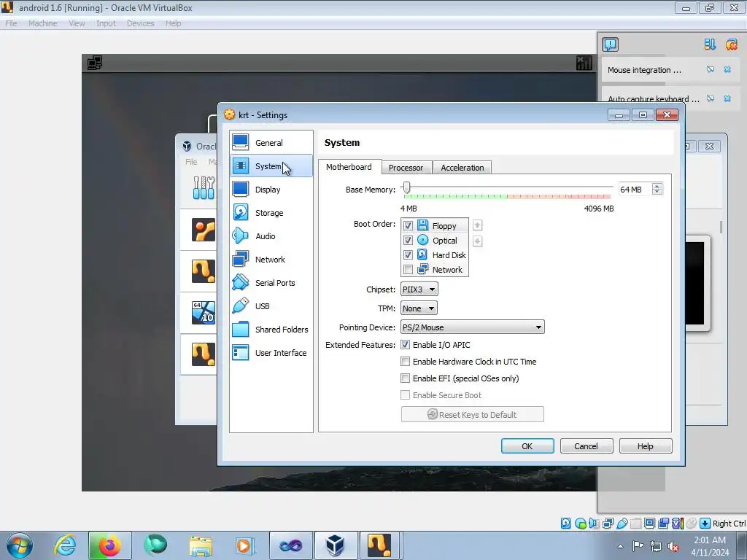Open the Shared Folders settings category
The height and width of the screenshot is (560, 747).
[271, 329]
